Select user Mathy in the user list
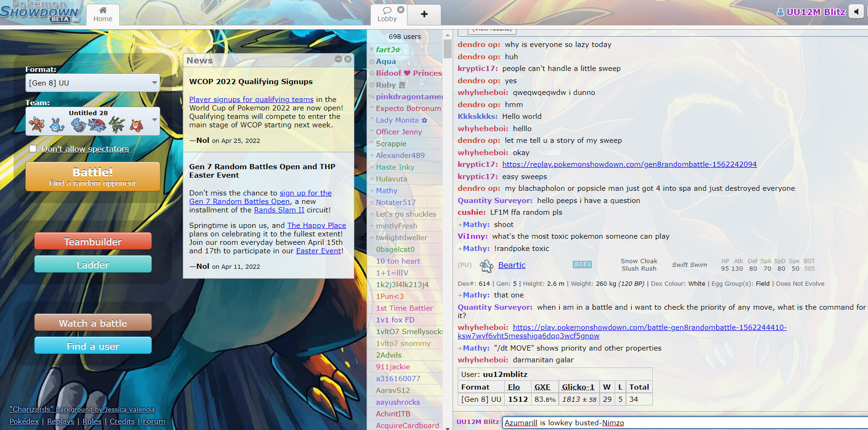The width and height of the screenshot is (868, 430). (x=405, y=190)
